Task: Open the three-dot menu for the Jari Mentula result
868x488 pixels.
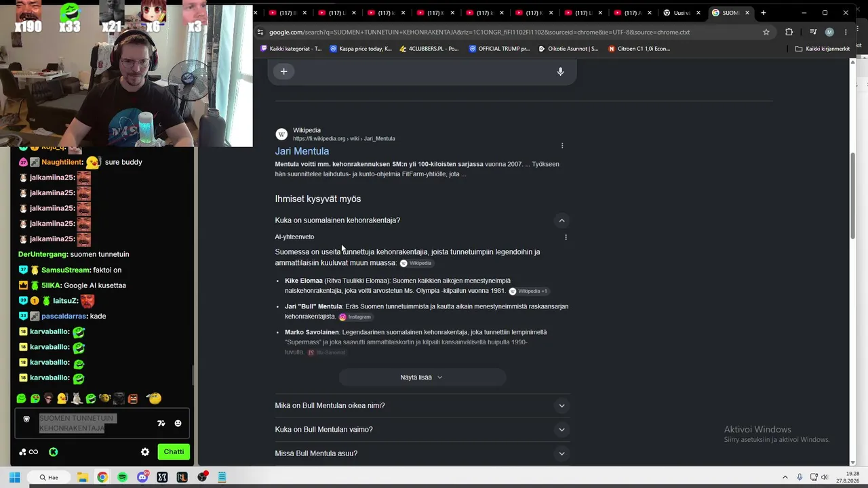Action: coord(562,146)
